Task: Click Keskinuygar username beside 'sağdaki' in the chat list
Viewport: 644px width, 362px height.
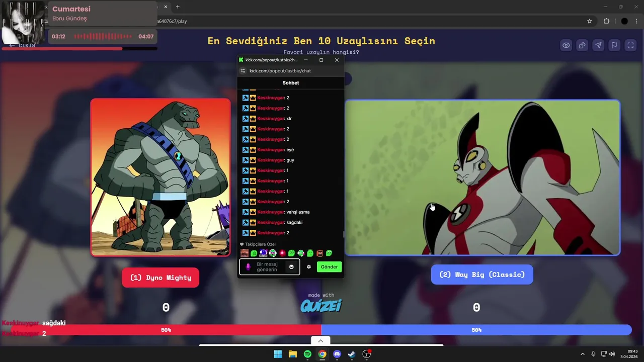Action: [x=271, y=222]
